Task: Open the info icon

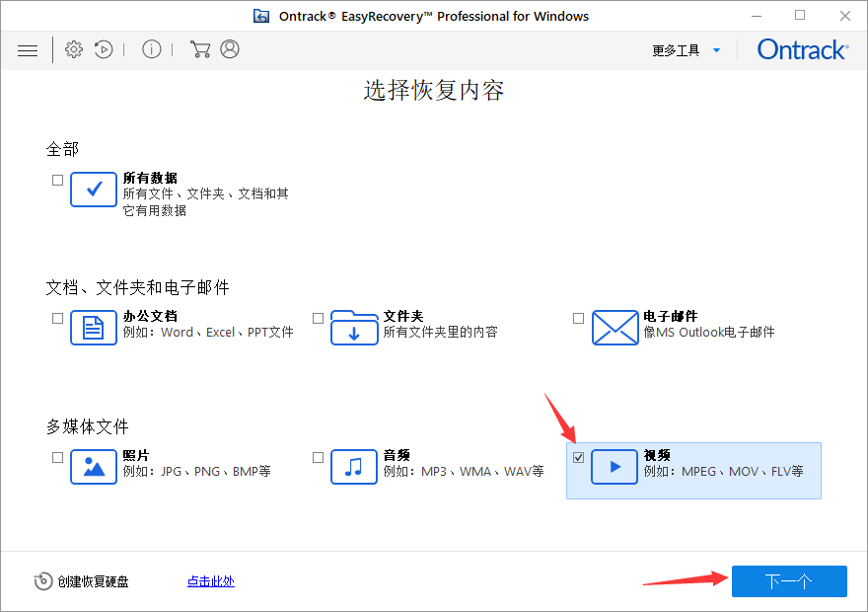Action: 152,49
